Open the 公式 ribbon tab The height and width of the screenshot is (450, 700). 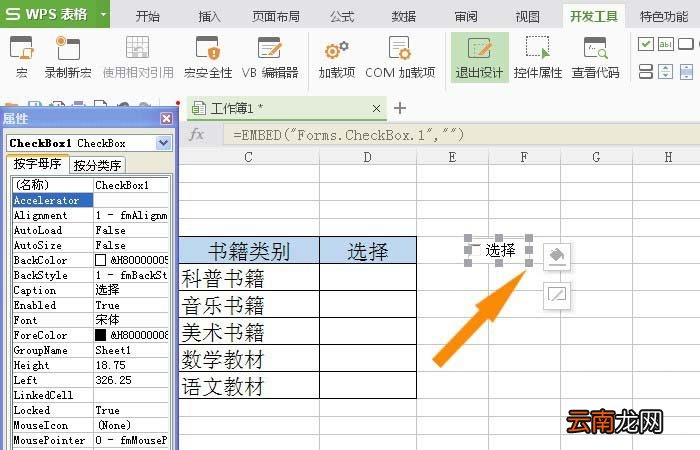pos(342,17)
